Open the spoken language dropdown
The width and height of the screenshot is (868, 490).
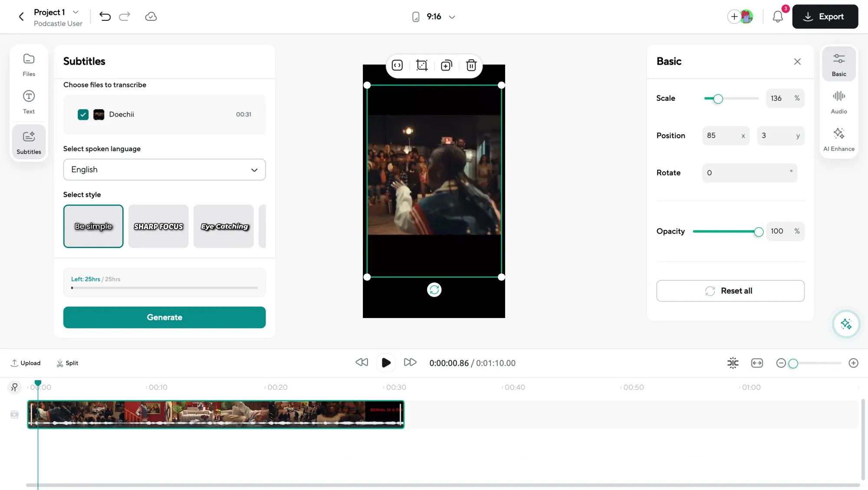click(x=164, y=169)
